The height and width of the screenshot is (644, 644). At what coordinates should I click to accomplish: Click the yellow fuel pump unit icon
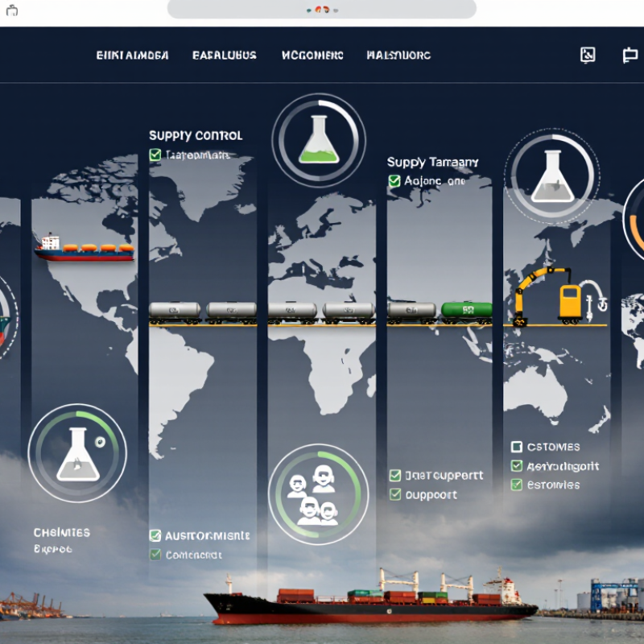570,303
